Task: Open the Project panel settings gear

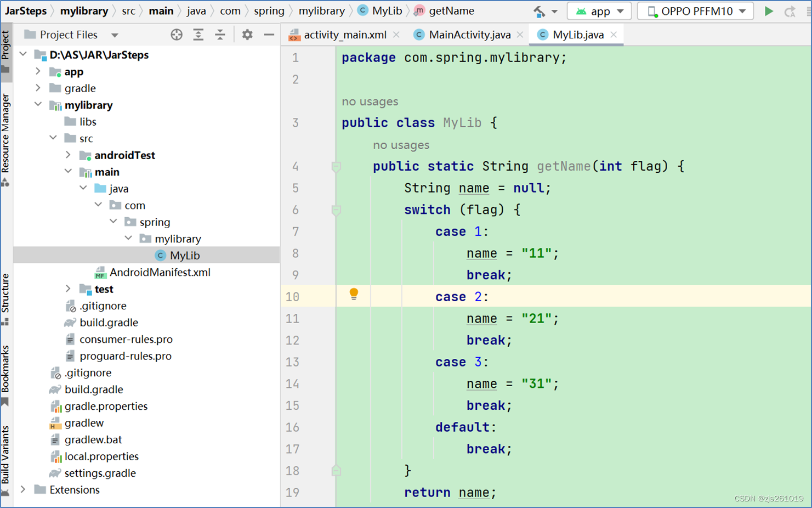Action: pos(247,35)
